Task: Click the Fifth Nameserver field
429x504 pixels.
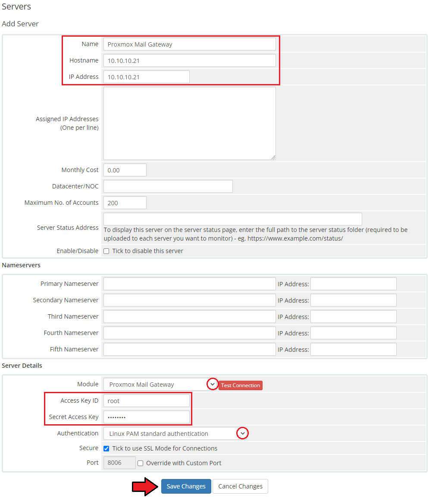Action: tap(189, 349)
